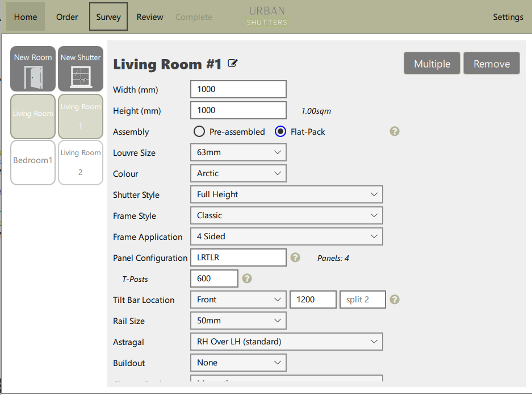
Task: Go to the Order tab
Action: coord(67,16)
